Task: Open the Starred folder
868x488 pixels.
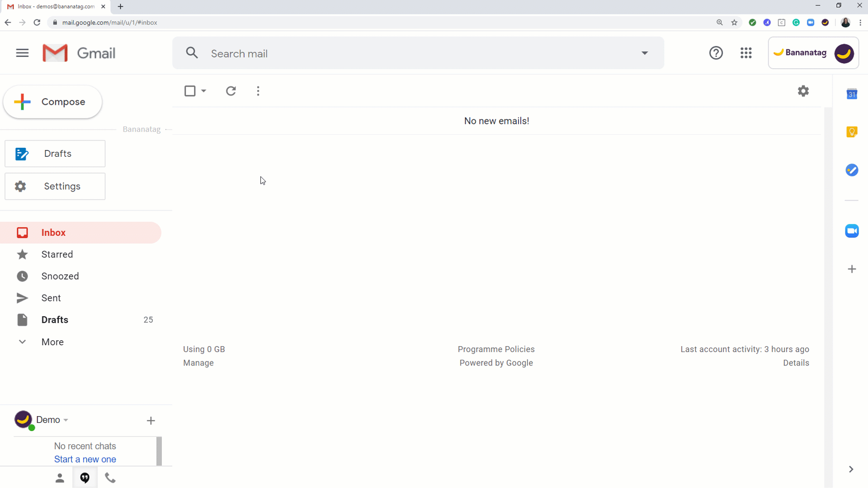Action: 80,254
